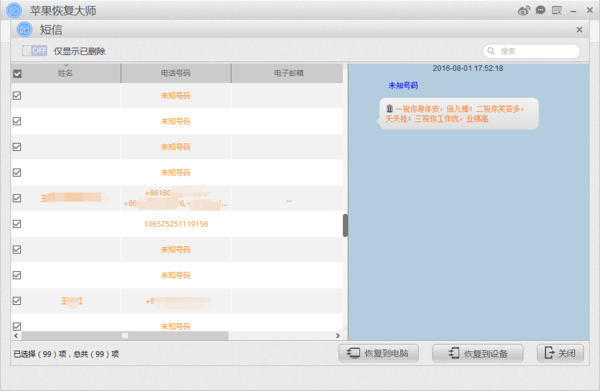The width and height of the screenshot is (600, 391).
Task: Click the vertical scrollbar thumb of list
Action: 345,225
